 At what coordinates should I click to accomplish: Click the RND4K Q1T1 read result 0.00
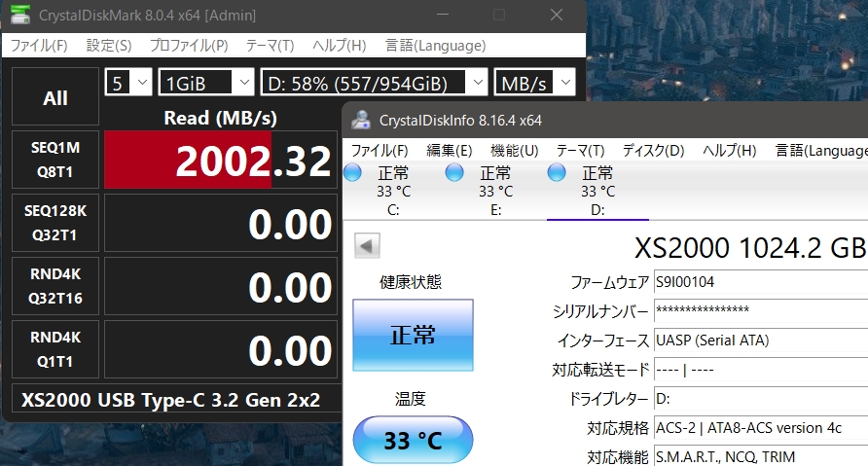click(221, 349)
